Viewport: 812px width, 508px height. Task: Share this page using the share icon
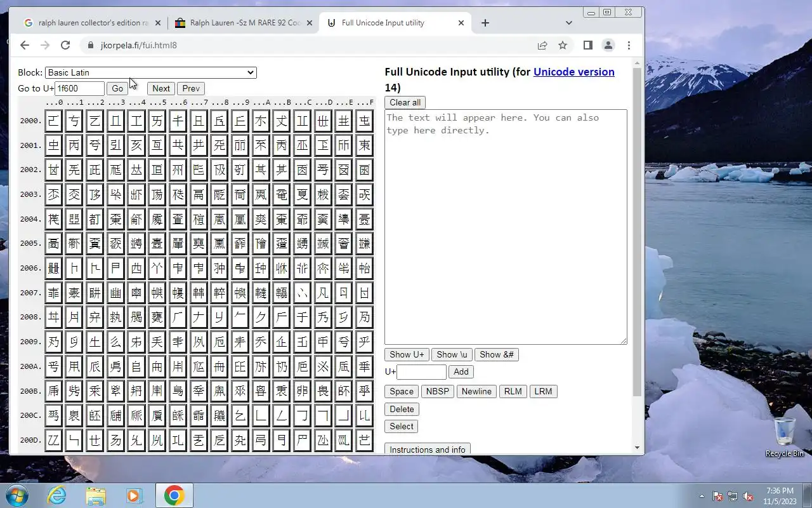542,45
